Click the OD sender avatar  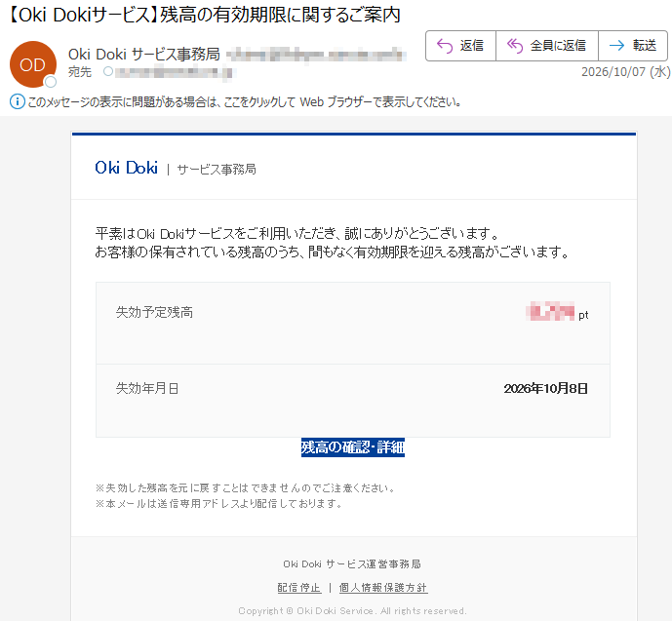point(33,64)
